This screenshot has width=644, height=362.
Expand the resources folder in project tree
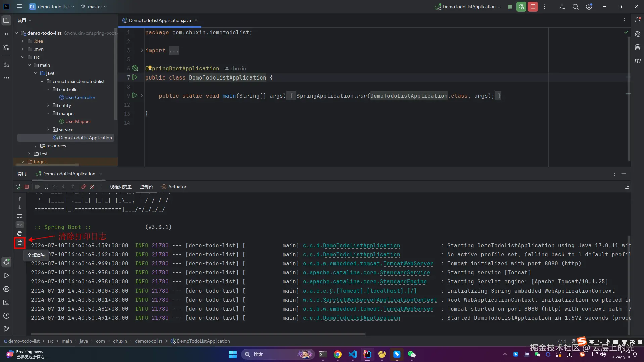coord(36,146)
